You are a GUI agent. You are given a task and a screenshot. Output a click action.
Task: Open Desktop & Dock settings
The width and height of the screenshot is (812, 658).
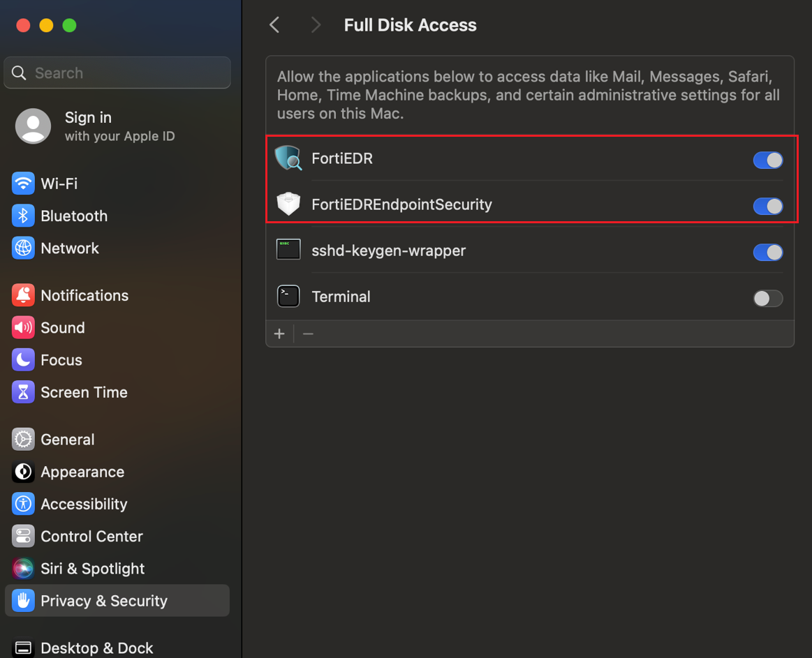pos(97,648)
